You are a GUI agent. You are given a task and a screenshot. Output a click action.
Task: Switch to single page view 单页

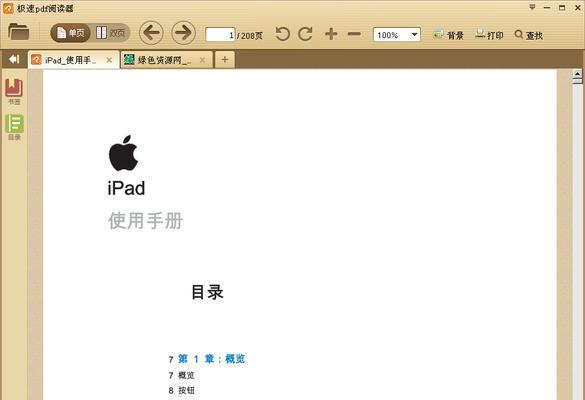[71, 33]
